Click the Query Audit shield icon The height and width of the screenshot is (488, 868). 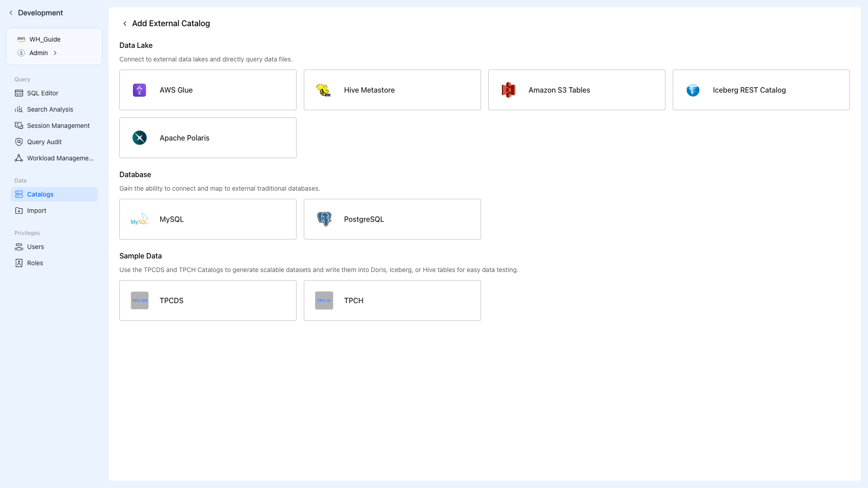[x=19, y=142]
